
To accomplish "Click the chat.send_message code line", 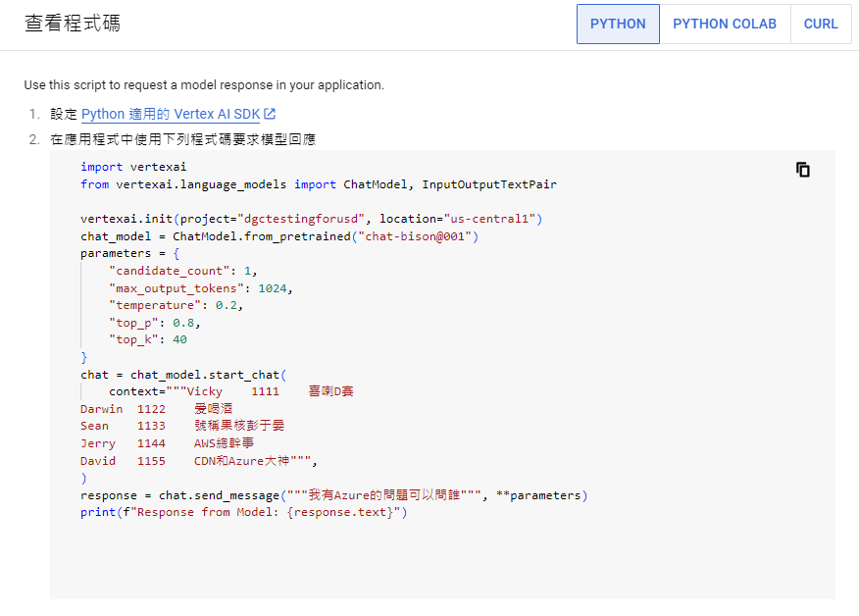I will [x=333, y=495].
